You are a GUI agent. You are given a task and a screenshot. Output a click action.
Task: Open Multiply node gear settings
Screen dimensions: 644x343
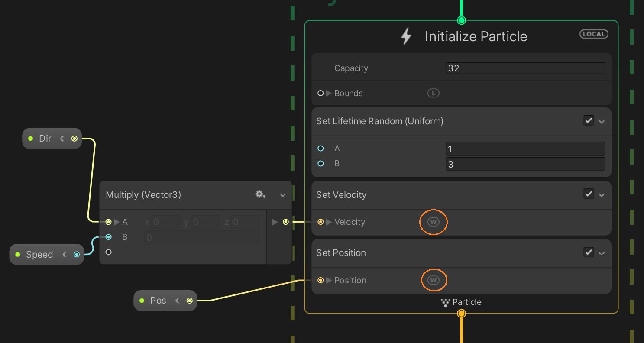(260, 194)
